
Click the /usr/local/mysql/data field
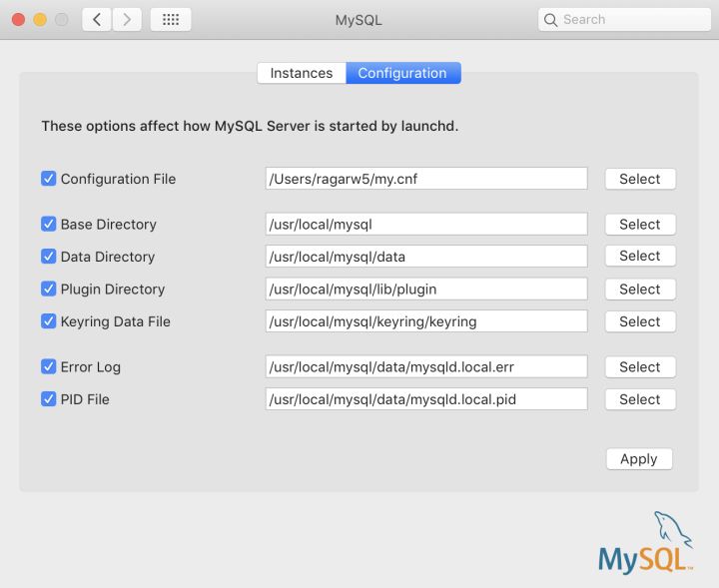426,257
